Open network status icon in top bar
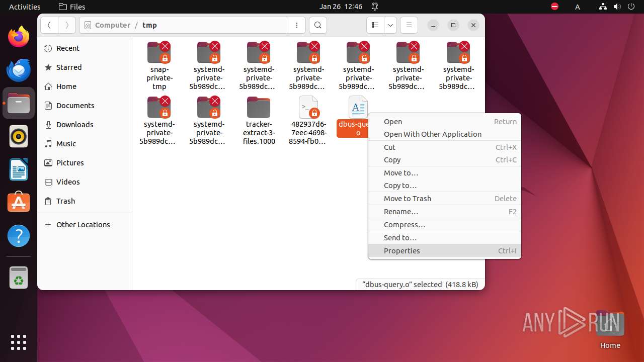644x362 pixels. [603, 7]
